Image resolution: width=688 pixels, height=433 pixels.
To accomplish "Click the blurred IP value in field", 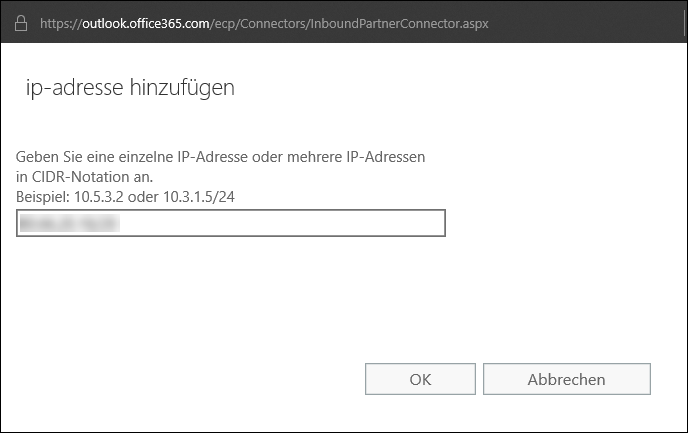I will tap(69, 223).
